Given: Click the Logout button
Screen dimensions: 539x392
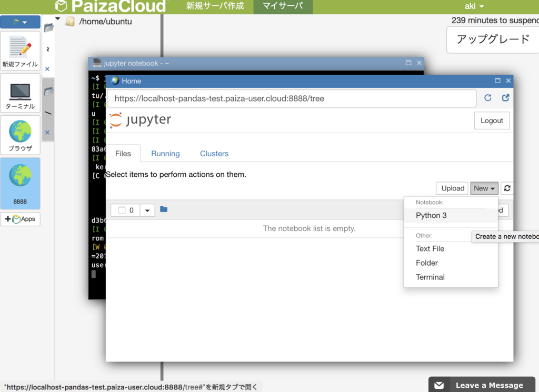Looking at the screenshot, I should [492, 120].
